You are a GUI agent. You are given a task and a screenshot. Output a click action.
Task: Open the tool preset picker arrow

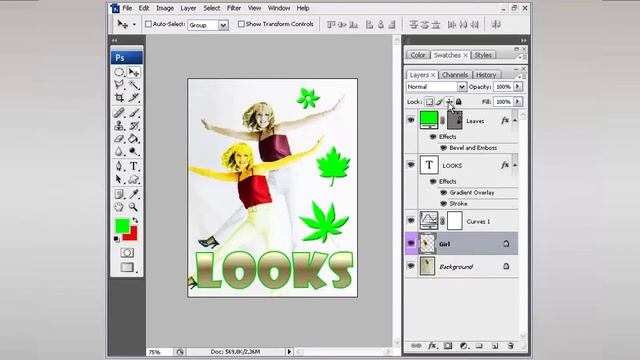coord(134,25)
